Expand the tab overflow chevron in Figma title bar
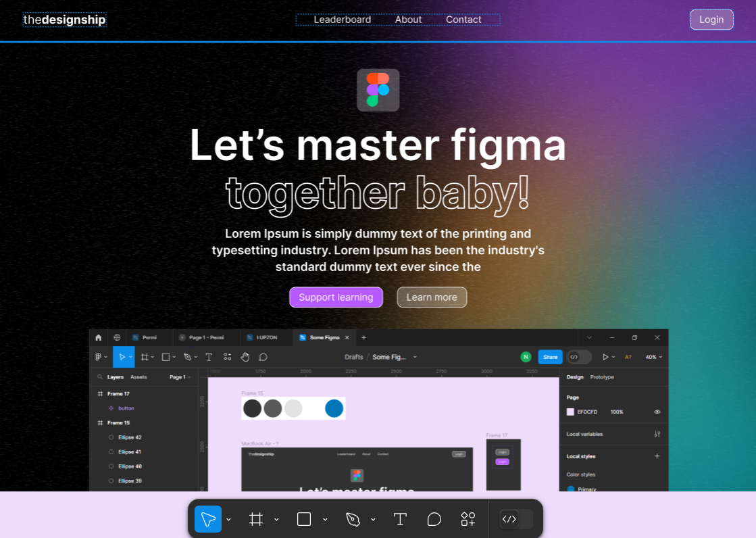Screen dimensions: 756x538 pos(589,337)
